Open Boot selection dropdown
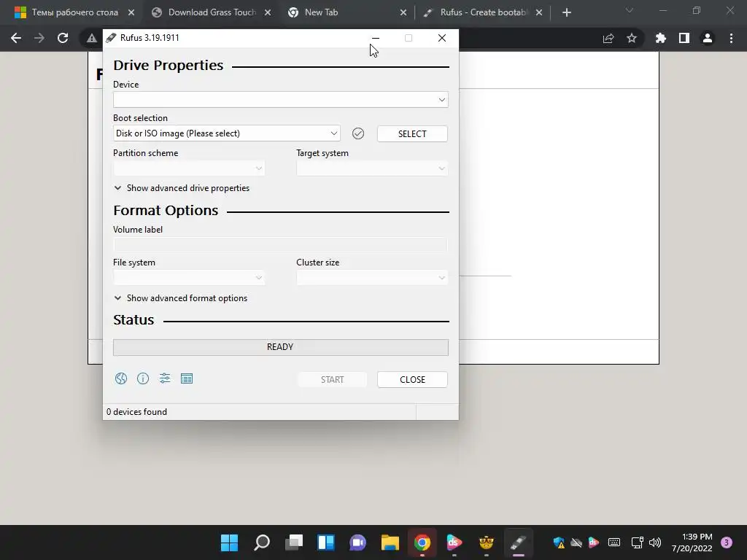The height and width of the screenshot is (560, 747). [x=227, y=133]
